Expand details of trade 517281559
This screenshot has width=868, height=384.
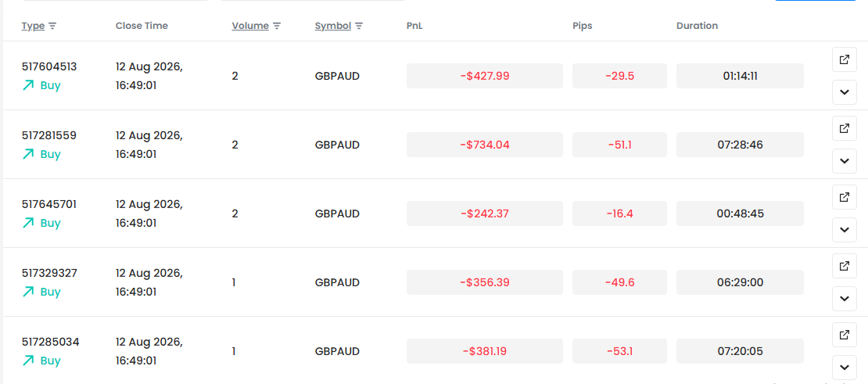(x=845, y=160)
